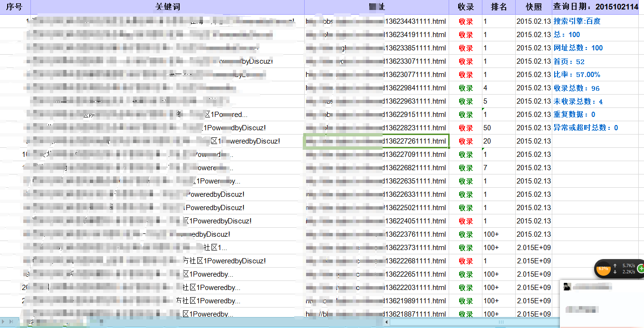The height and width of the screenshot is (328, 644).
Task: Click the user avatar in the chat popup
Action: (567, 286)
